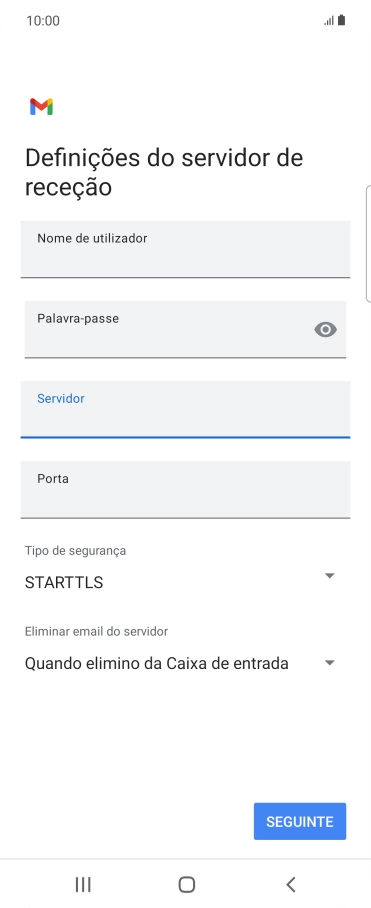Viewport: 371px width, 908px height.
Task: Tap the edge panel handle on right side
Action: click(369, 244)
